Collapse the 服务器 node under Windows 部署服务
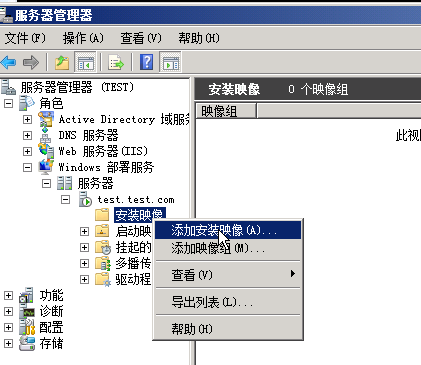The height and width of the screenshot is (365, 421). (x=46, y=183)
